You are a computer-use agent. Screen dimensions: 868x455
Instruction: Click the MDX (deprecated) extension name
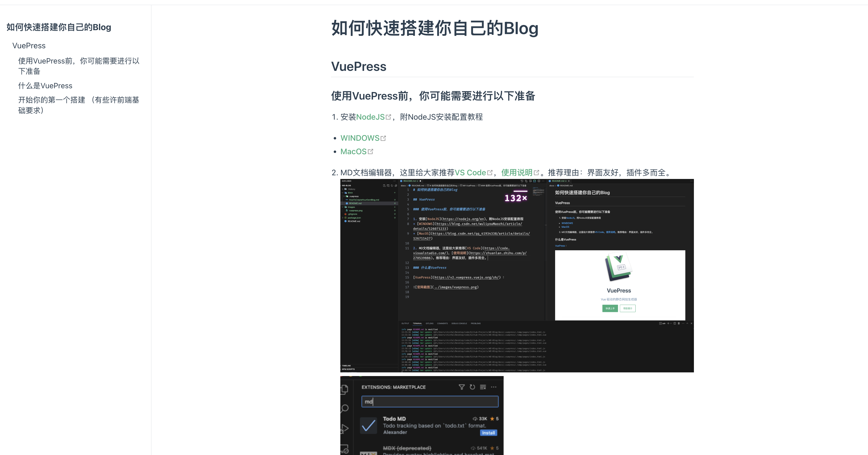(x=407, y=448)
